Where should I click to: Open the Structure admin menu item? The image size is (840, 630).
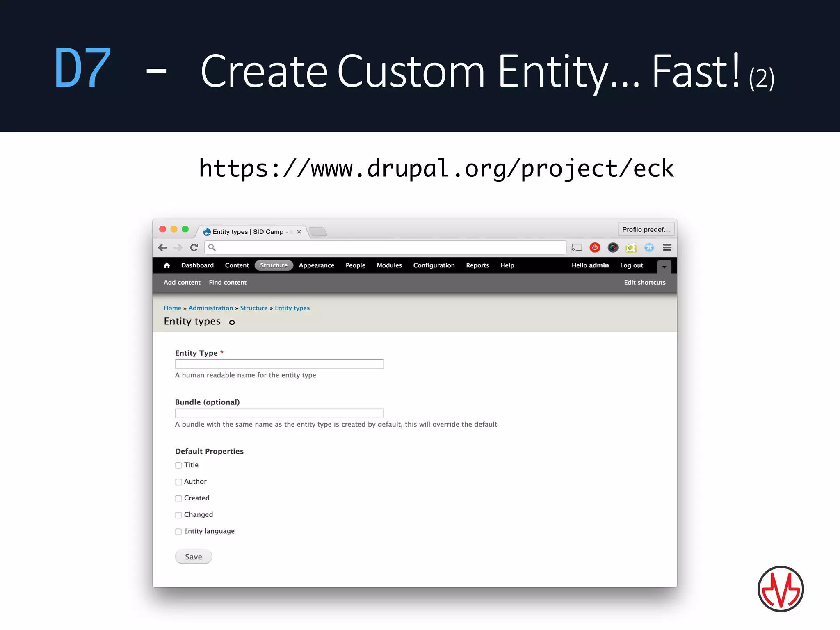(274, 265)
